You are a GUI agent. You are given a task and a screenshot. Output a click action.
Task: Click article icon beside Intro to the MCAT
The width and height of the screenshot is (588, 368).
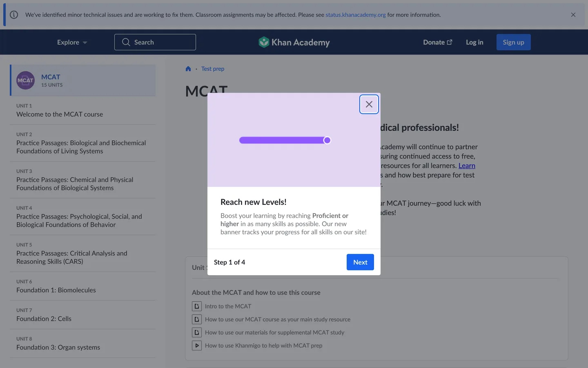(x=197, y=306)
